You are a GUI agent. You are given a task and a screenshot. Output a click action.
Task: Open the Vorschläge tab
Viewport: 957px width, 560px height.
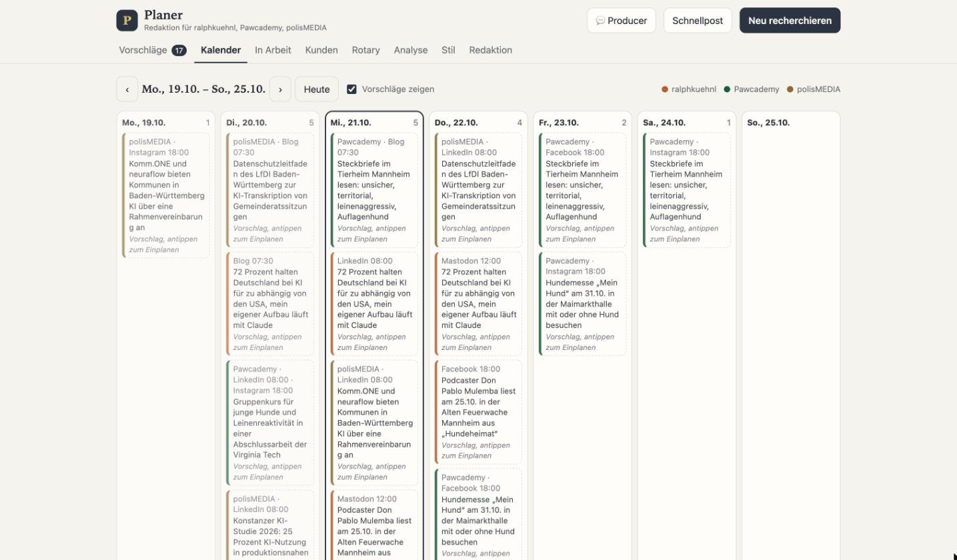[x=153, y=50]
